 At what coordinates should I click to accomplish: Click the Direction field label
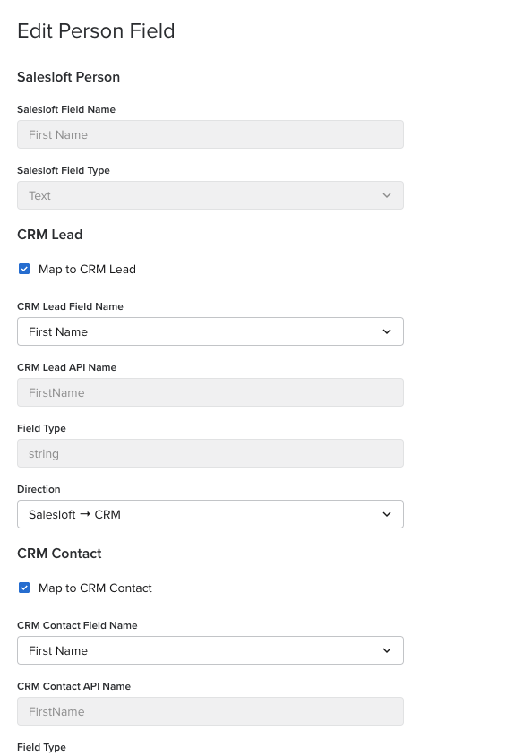point(39,489)
